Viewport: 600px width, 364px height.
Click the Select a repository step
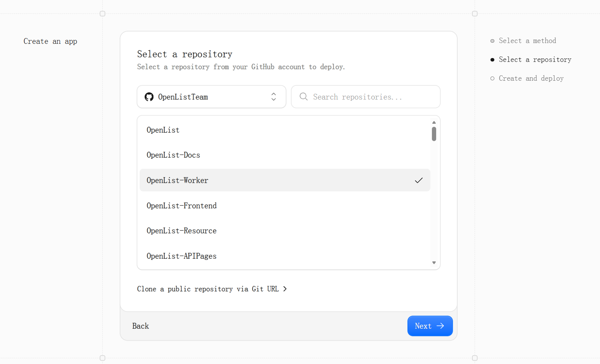(535, 60)
